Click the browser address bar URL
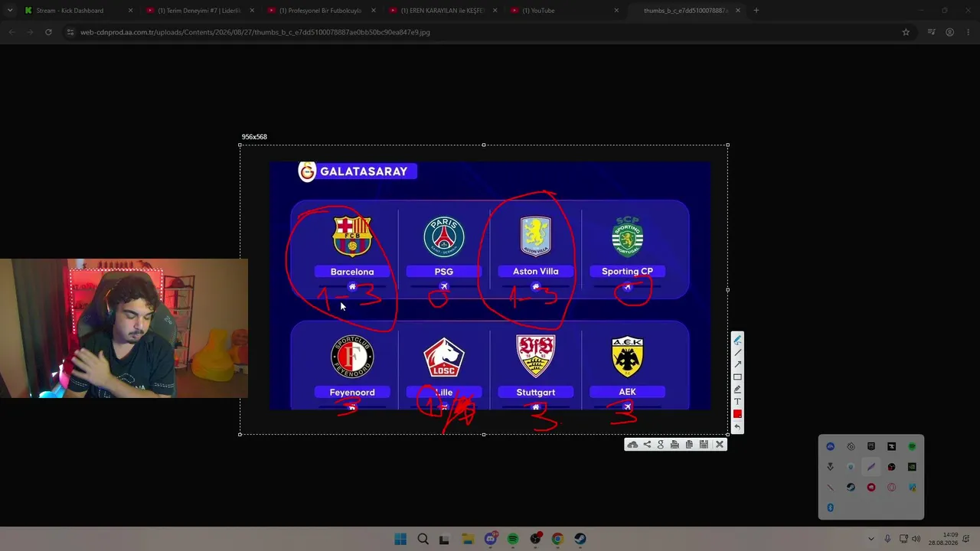This screenshot has width=980, height=551. click(255, 32)
